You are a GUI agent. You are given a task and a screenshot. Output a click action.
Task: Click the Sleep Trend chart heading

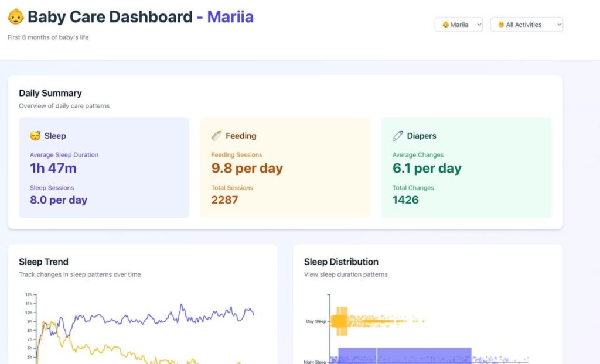(x=43, y=262)
